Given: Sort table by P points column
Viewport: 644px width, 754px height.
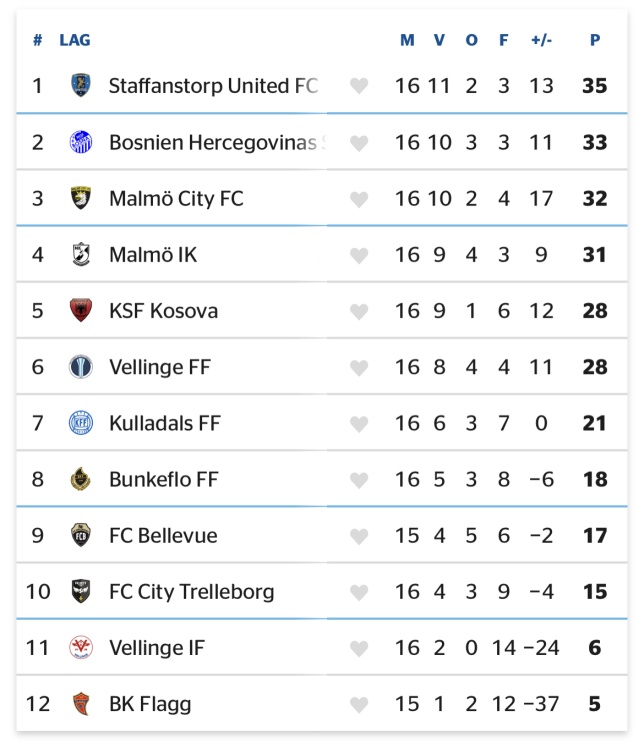Looking at the screenshot, I should (x=595, y=40).
